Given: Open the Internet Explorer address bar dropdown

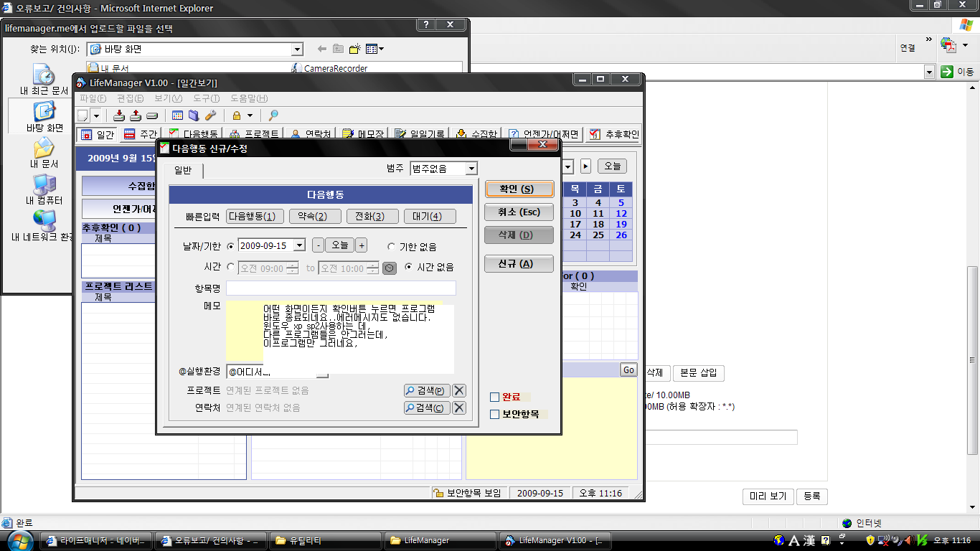Looking at the screenshot, I should [x=929, y=72].
